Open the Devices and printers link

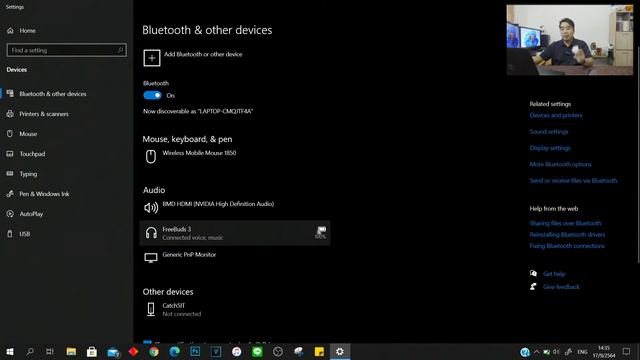556,116
